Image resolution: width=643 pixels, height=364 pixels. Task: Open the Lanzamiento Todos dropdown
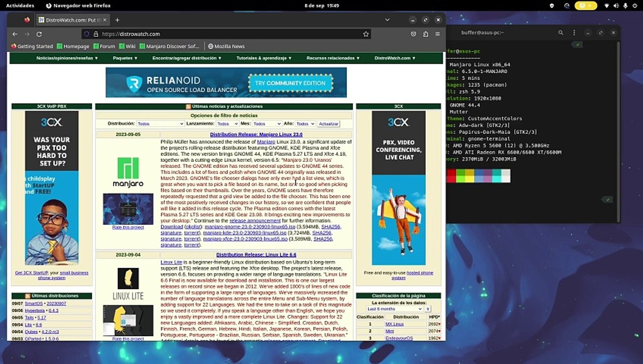pyautogui.click(x=227, y=123)
